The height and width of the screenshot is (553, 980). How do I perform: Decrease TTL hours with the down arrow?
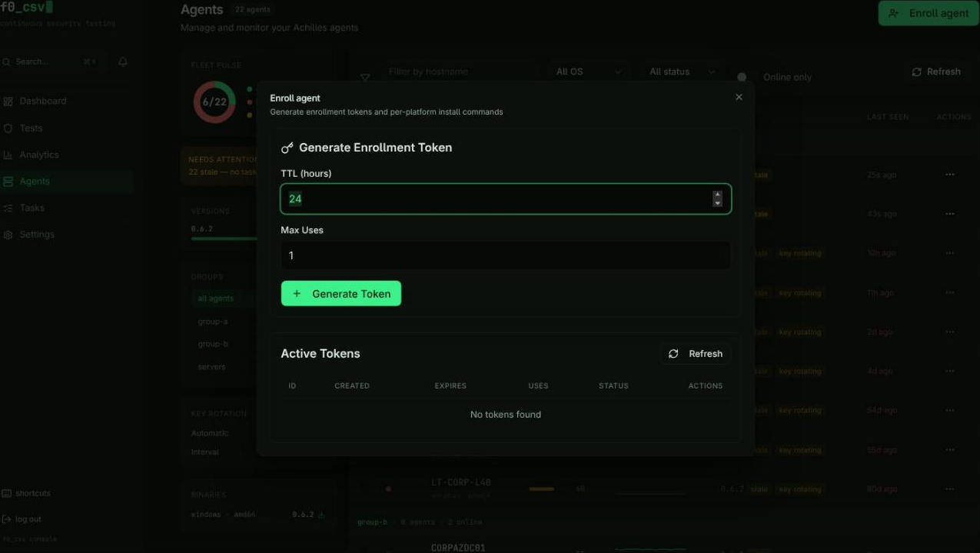pyautogui.click(x=717, y=203)
